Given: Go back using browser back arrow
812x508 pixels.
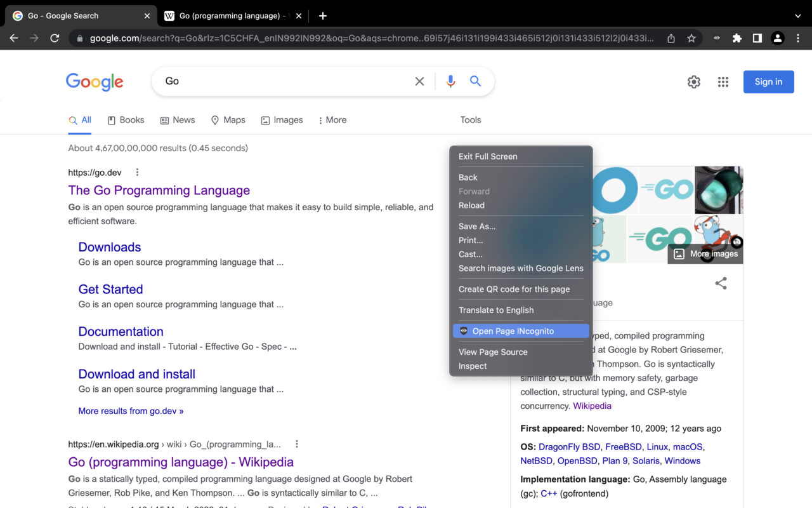Looking at the screenshot, I should [14, 38].
